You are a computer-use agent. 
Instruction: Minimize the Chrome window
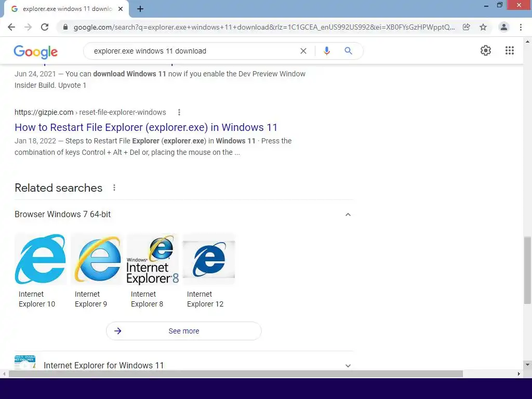pos(486,5)
